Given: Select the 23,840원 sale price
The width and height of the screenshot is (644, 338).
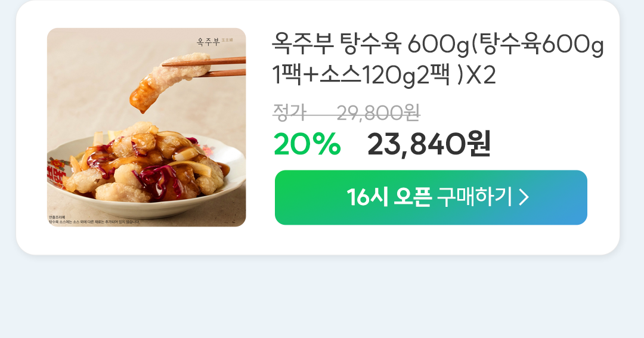Looking at the screenshot, I should (429, 144).
